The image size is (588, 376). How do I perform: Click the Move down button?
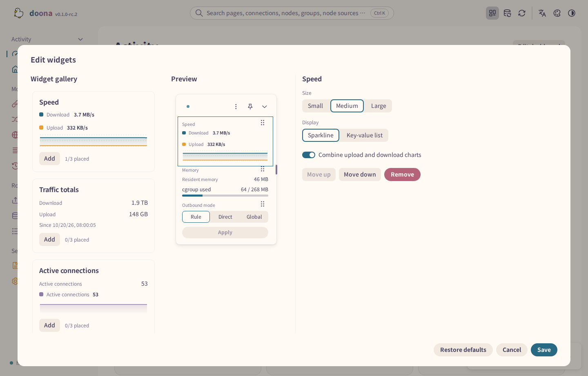click(x=360, y=175)
